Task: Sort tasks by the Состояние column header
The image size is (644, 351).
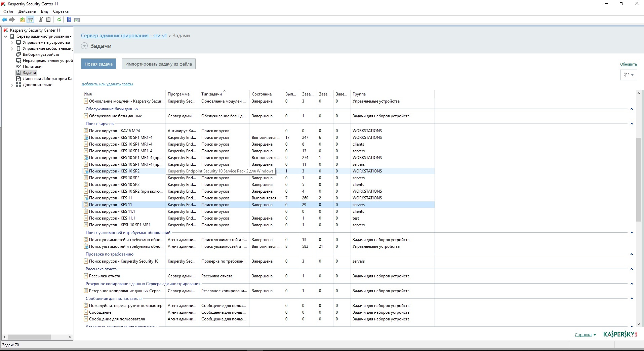Action: (x=261, y=94)
